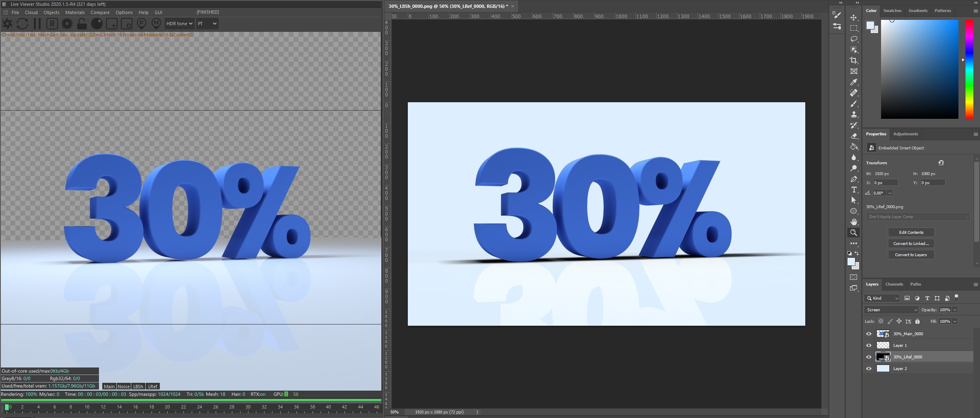Image resolution: width=980 pixels, height=418 pixels.
Task: Select the Move tool in Photoshop
Action: (x=854, y=17)
